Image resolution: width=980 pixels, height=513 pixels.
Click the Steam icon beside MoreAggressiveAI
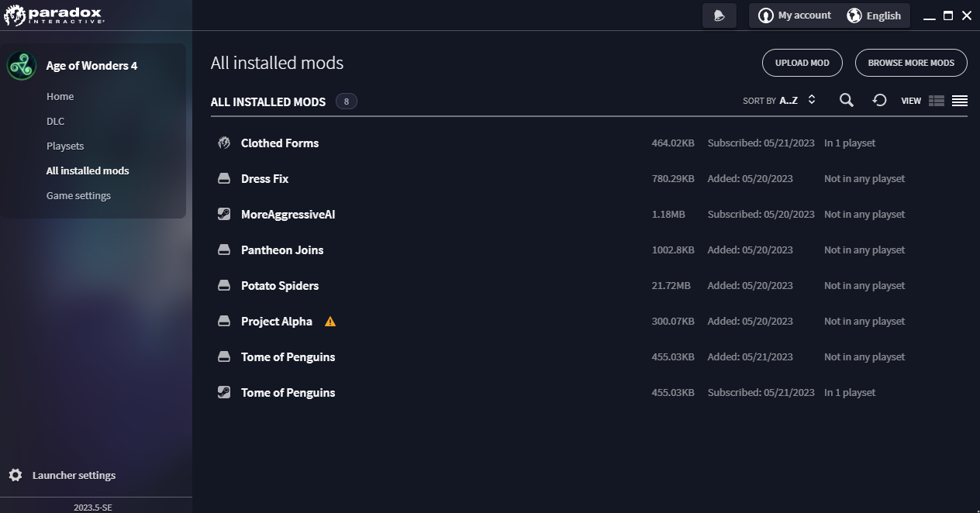click(224, 215)
